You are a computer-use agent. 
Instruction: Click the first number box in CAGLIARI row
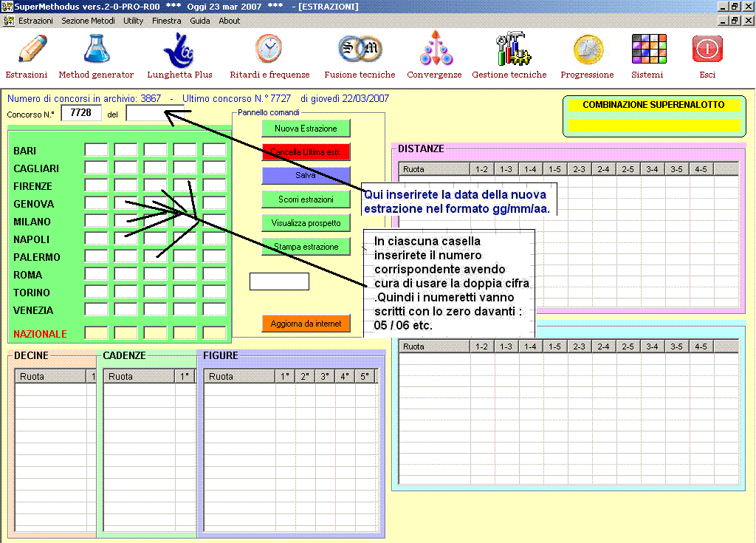pos(97,168)
